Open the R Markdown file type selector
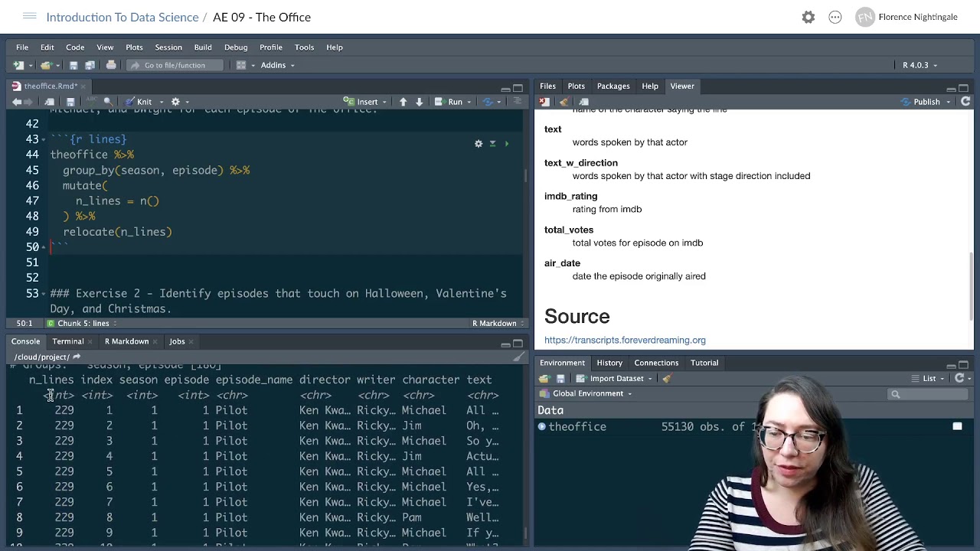 498,323
